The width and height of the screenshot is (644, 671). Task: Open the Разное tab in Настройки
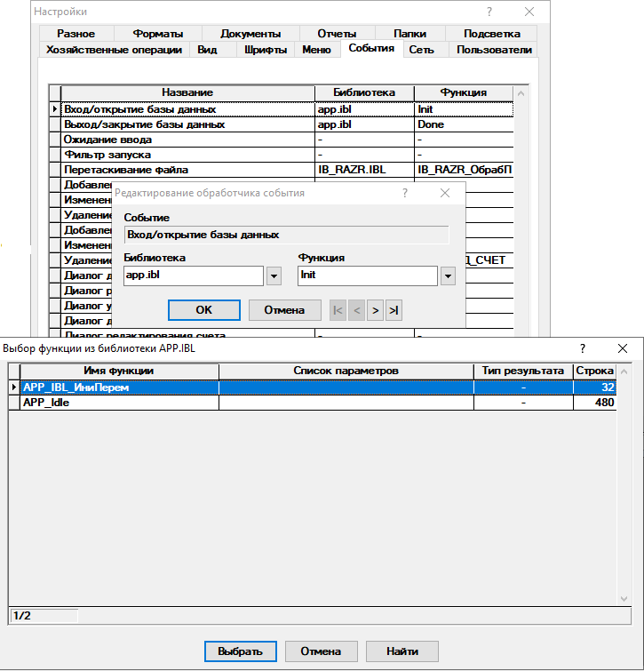(x=76, y=34)
